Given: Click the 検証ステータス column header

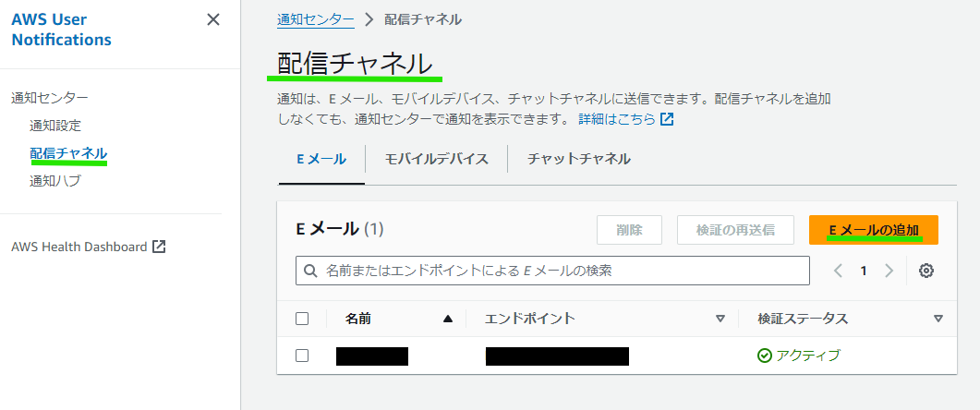Looking at the screenshot, I should (803, 319).
